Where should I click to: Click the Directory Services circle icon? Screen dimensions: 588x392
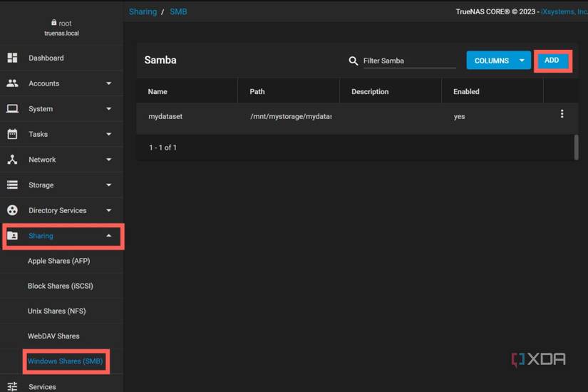tap(12, 210)
